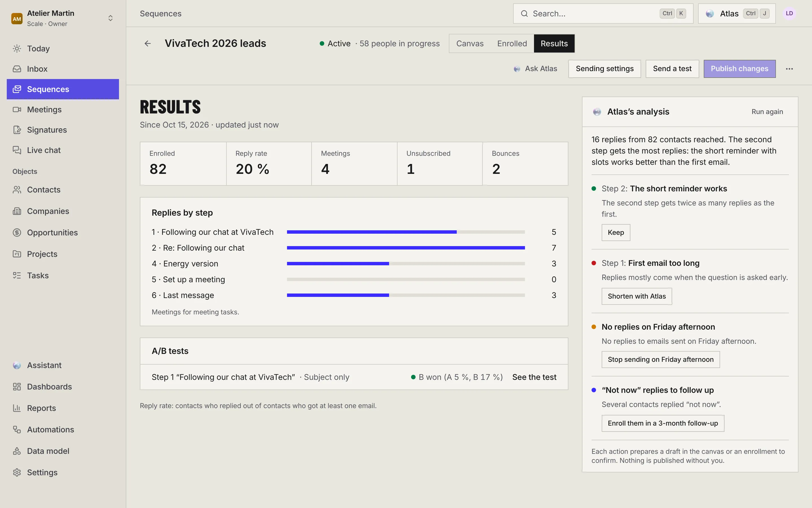Open the Companies building icon
The height and width of the screenshot is (508, 812).
pos(17,211)
